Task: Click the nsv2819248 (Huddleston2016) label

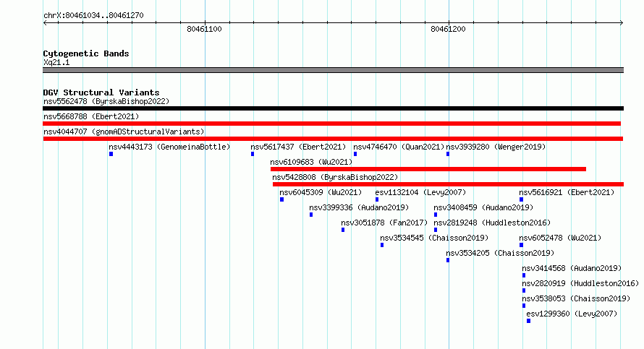Action: pyautogui.click(x=492, y=223)
